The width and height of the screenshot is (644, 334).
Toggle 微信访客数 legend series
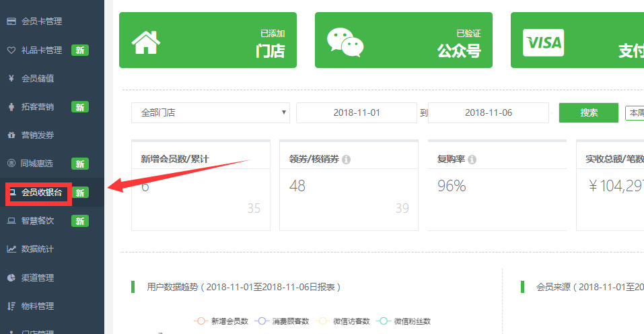click(x=343, y=321)
